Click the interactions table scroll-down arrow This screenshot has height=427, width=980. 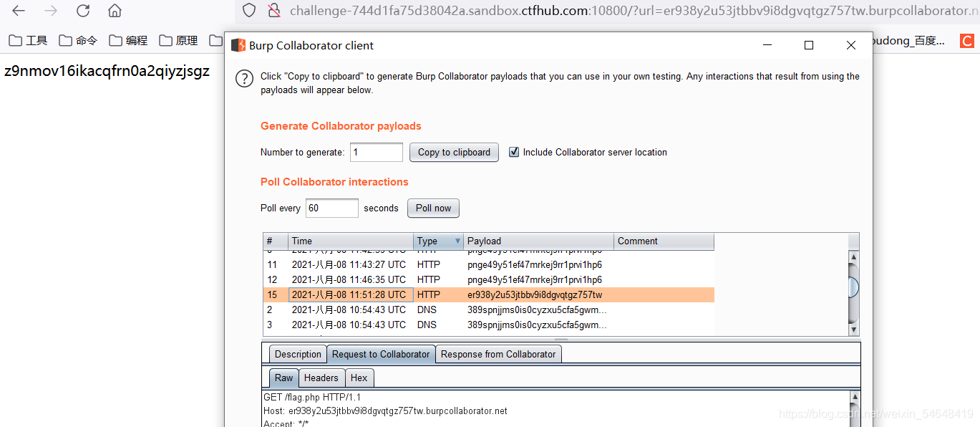853,329
